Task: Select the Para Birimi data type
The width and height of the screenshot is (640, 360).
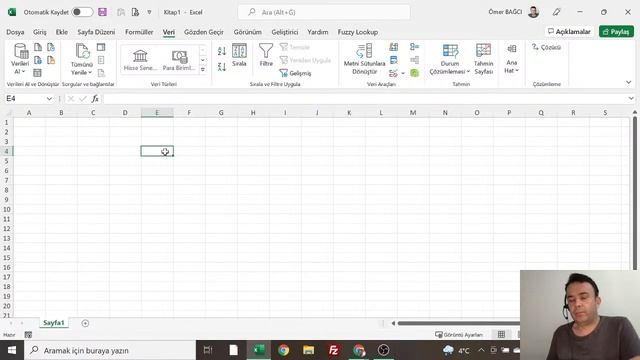Action: 179,60
